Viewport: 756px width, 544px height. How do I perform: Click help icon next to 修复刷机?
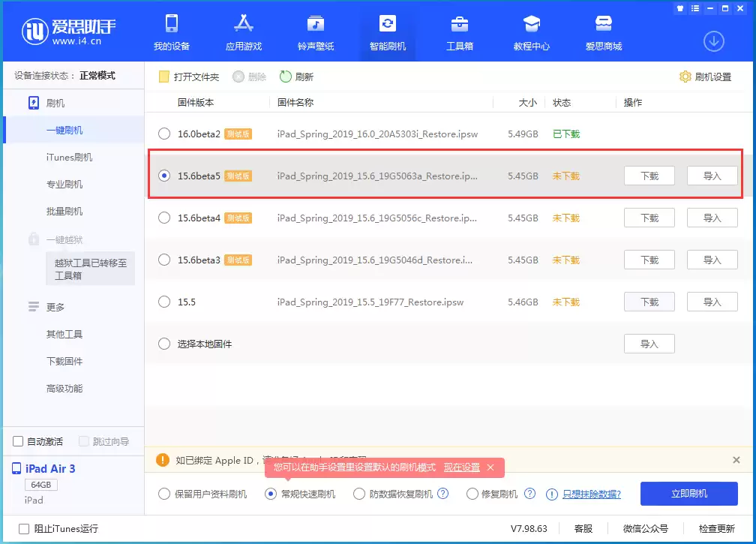click(x=529, y=494)
